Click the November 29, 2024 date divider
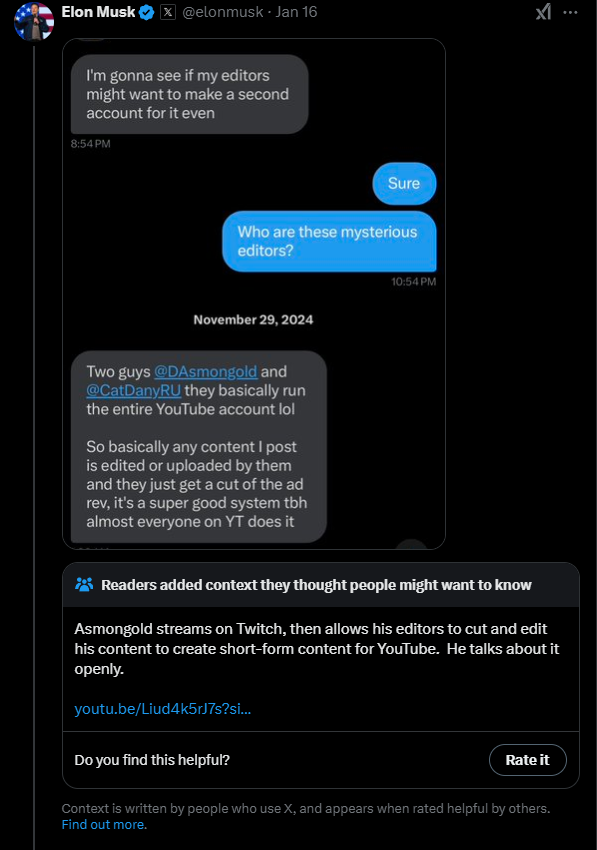 pyautogui.click(x=253, y=319)
